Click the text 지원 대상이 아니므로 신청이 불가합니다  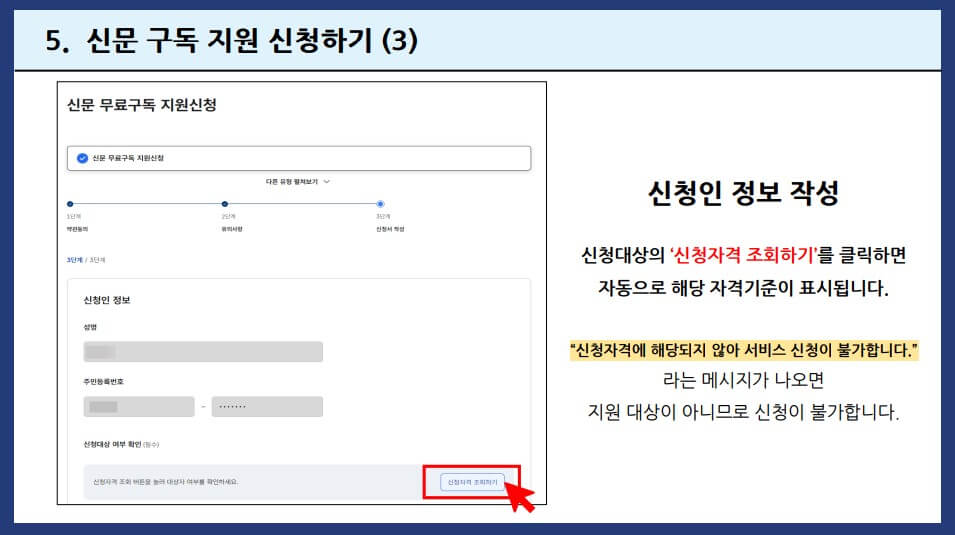(x=743, y=412)
